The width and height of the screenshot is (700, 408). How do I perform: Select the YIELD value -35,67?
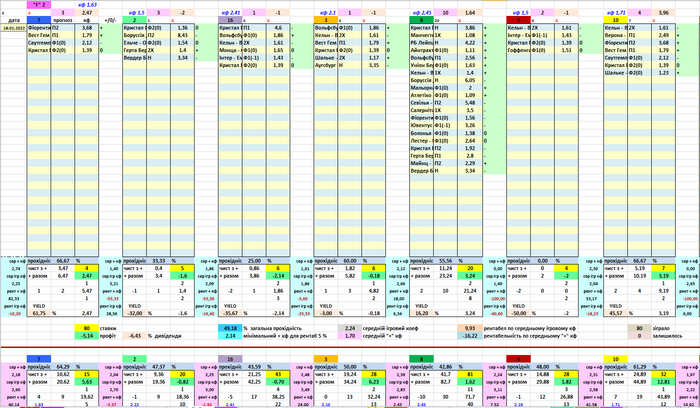coord(230,313)
